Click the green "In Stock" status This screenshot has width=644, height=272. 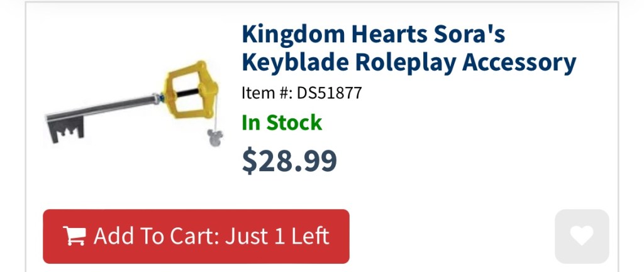pos(282,122)
